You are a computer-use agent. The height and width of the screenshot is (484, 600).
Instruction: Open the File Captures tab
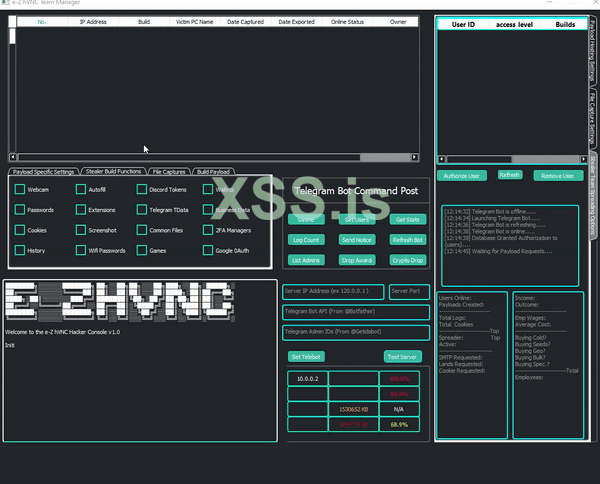click(169, 172)
